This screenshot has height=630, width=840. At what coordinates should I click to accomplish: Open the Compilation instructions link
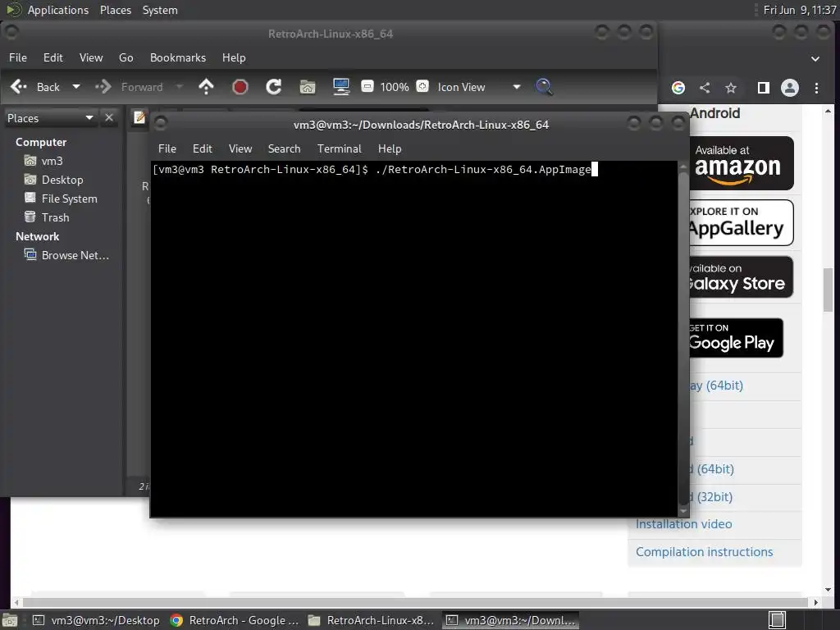704,552
